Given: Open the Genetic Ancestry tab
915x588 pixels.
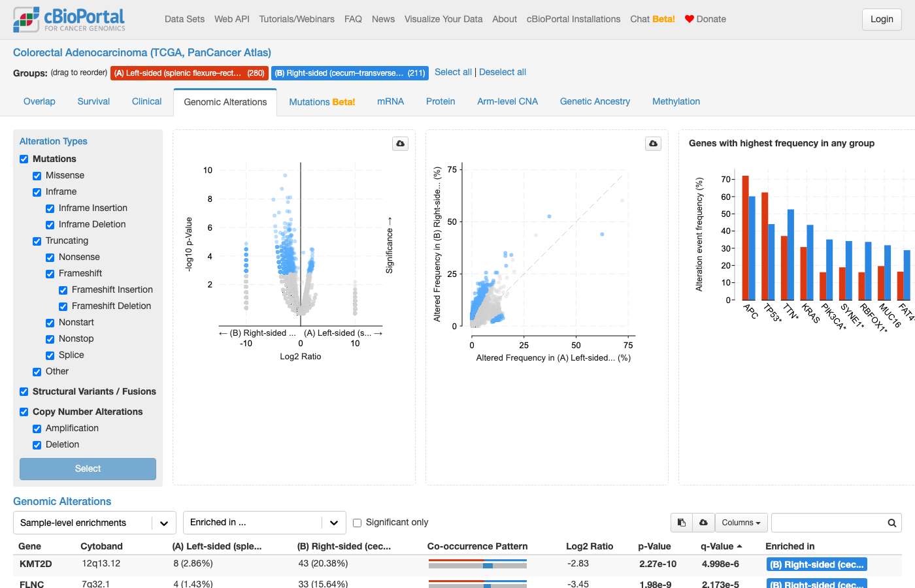Looking at the screenshot, I should 595,101.
